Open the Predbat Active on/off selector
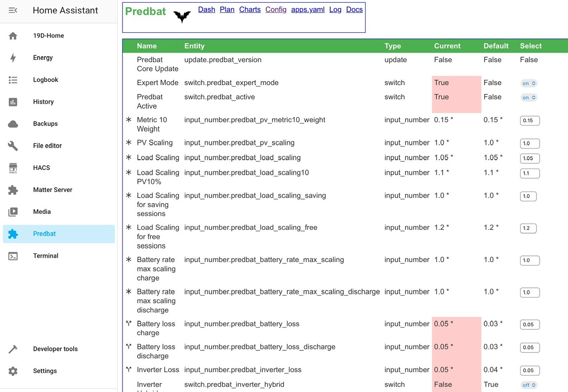The image size is (568, 392). point(529,98)
